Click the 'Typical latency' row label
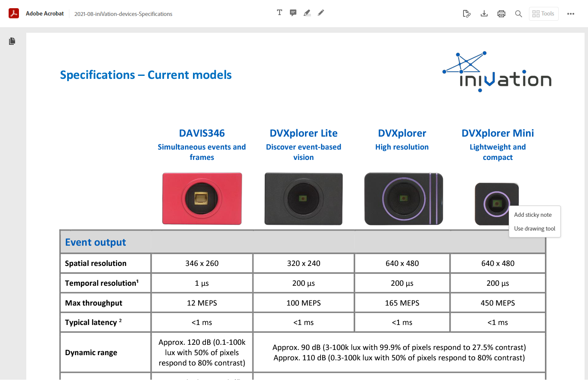This screenshot has height=381, width=588. pos(93,322)
